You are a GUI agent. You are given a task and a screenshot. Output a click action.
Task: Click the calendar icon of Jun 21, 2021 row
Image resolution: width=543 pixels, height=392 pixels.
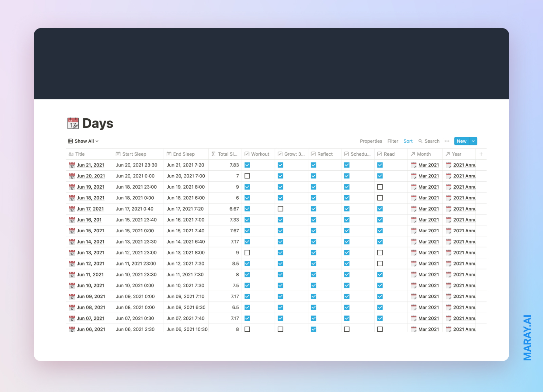(72, 165)
